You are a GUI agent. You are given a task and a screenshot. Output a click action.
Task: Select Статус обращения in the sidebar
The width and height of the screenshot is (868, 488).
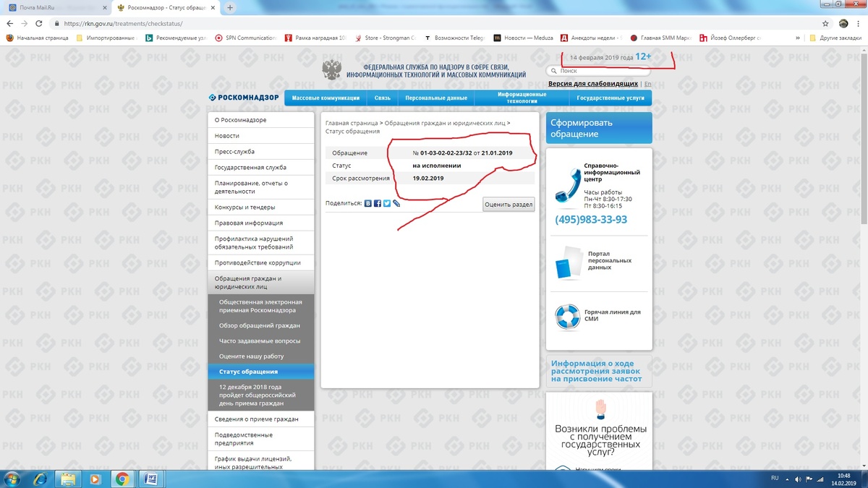(260, 372)
